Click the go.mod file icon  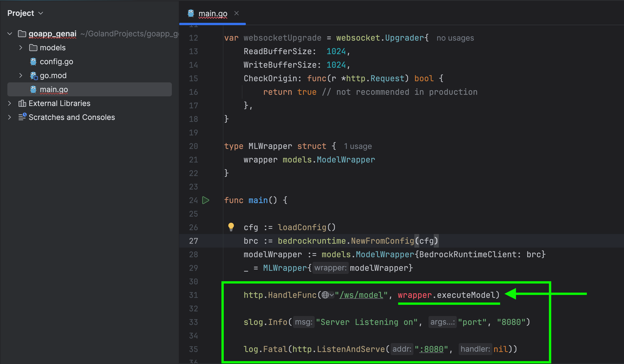[x=34, y=76]
